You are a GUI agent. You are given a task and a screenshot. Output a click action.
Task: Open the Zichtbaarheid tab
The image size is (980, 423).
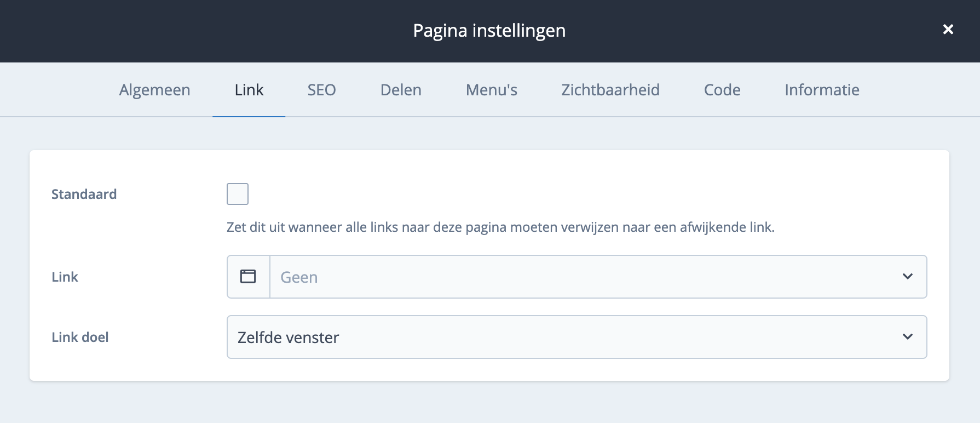pyautogui.click(x=610, y=90)
